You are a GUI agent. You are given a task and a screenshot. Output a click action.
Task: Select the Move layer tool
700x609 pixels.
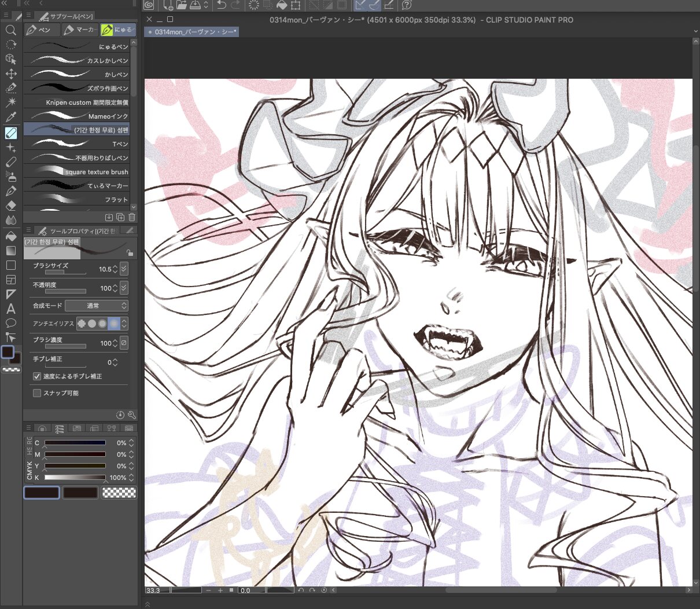pyautogui.click(x=10, y=74)
